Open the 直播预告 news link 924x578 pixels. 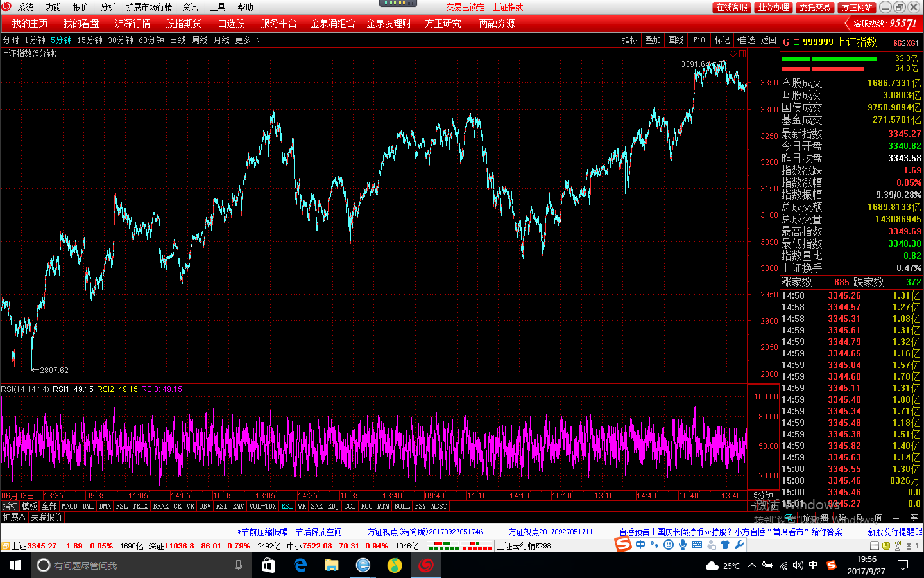731,532
